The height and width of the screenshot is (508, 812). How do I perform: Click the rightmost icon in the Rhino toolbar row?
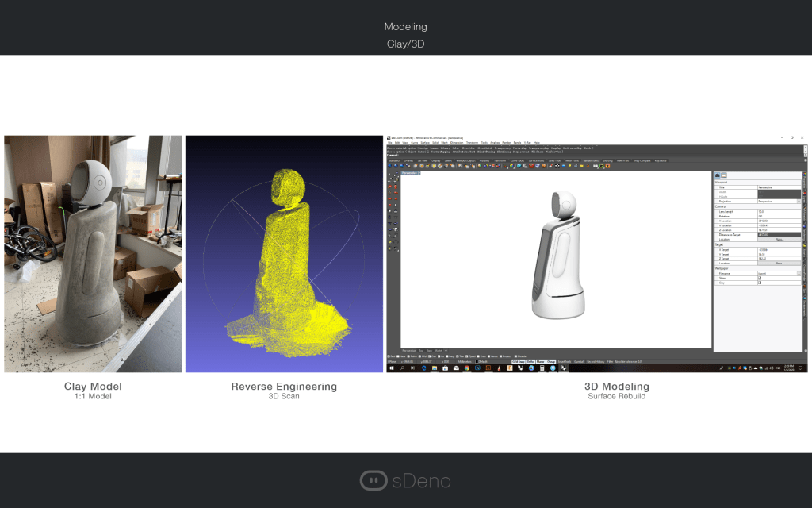point(607,166)
